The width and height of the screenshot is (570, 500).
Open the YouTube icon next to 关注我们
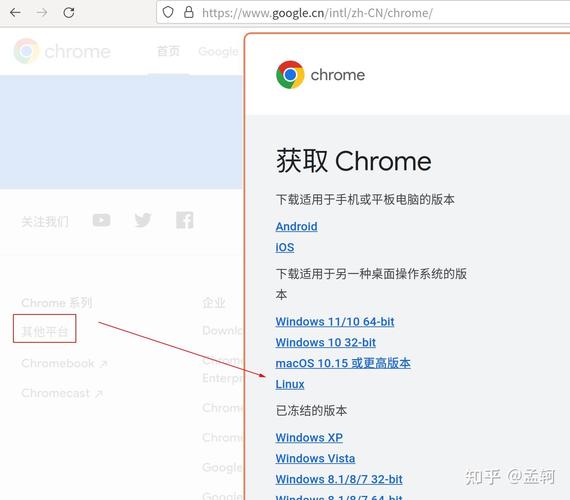101,220
